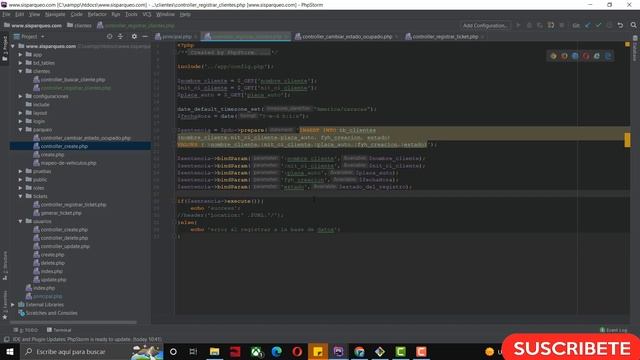Click IDE and Plugin Updates status message
Viewport: 640px width, 360px height.
point(87,339)
